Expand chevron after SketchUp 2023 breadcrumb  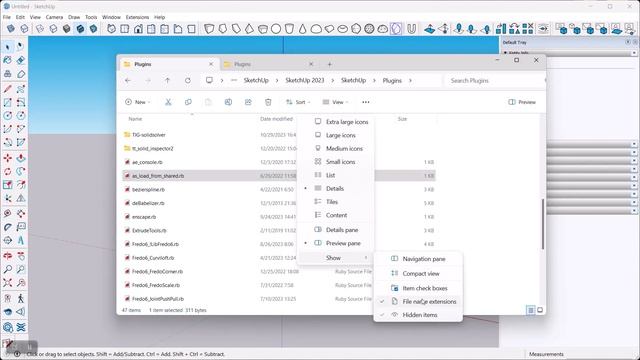[x=333, y=80]
